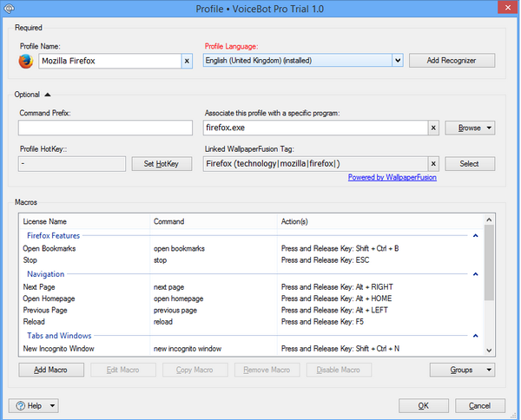521x420 pixels.
Task: Click the firefox.exe program field
Action: [x=315, y=128]
